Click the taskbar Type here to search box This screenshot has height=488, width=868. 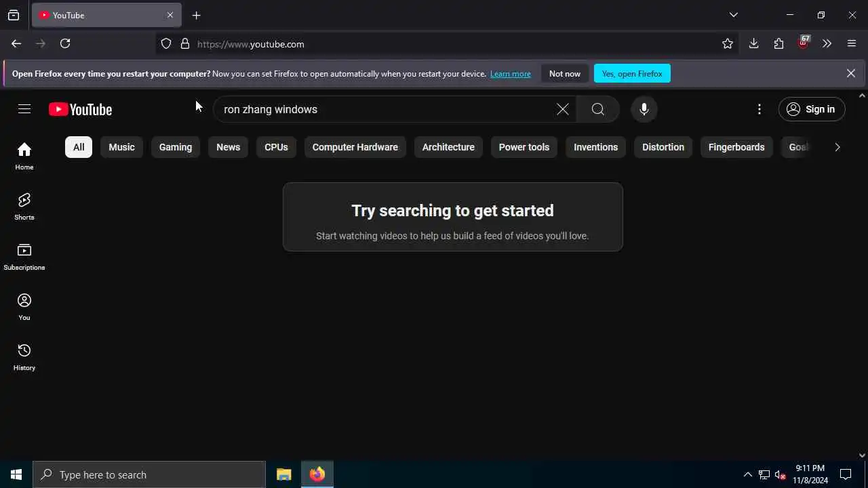click(x=149, y=474)
